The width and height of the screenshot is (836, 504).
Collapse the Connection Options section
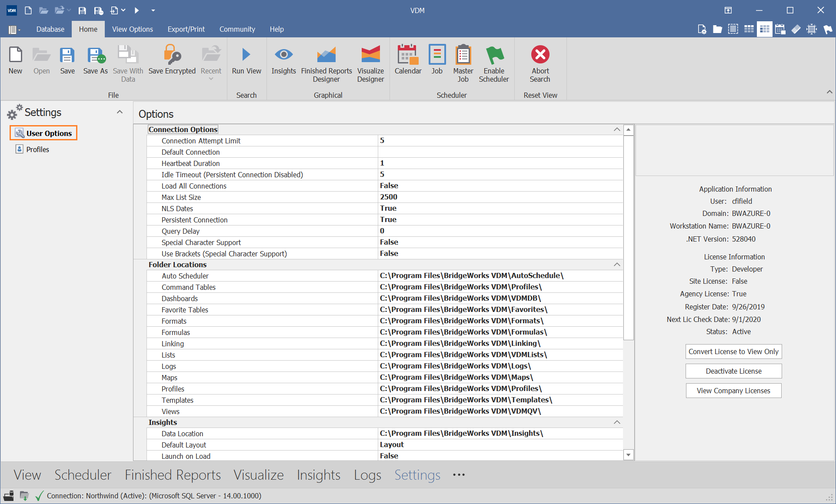click(x=616, y=129)
